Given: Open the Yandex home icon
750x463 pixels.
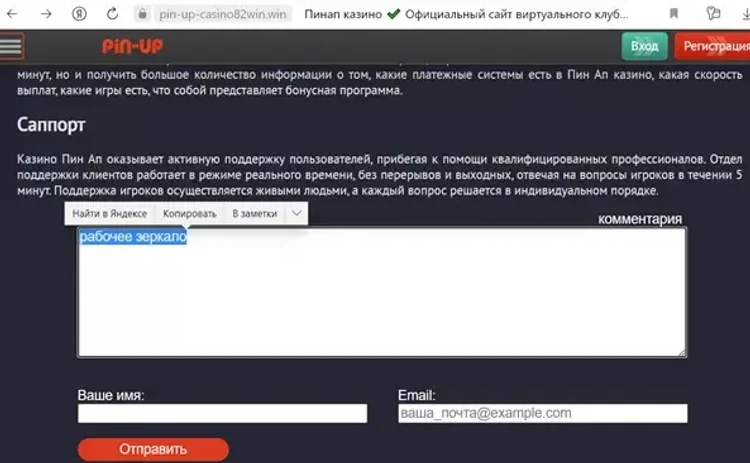Looking at the screenshot, I should coord(79,14).
